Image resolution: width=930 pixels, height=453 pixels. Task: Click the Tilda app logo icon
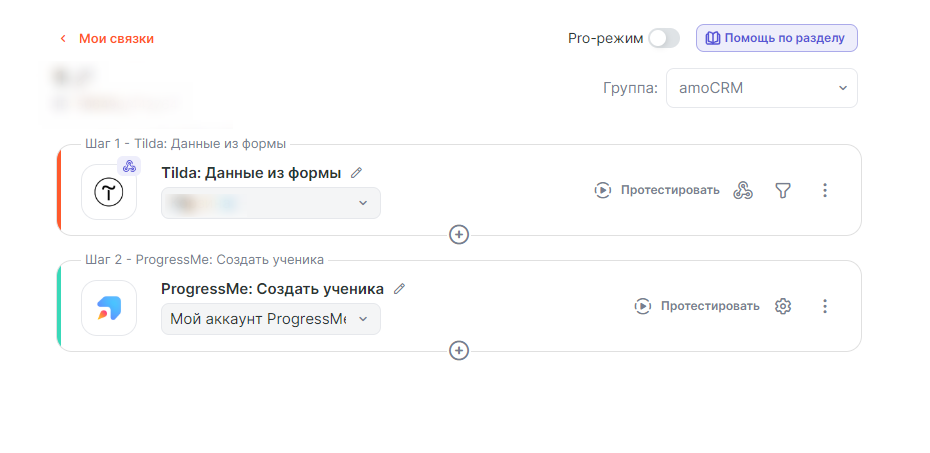[108, 192]
